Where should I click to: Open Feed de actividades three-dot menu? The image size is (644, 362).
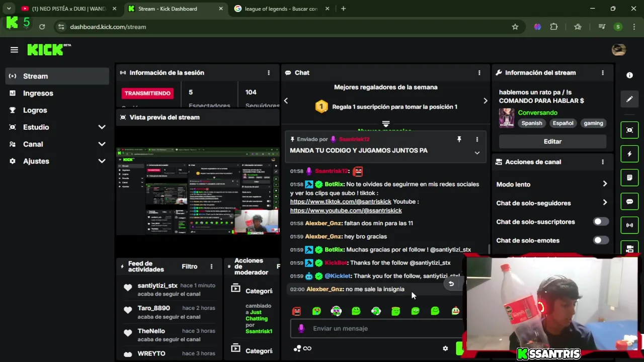(x=211, y=266)
